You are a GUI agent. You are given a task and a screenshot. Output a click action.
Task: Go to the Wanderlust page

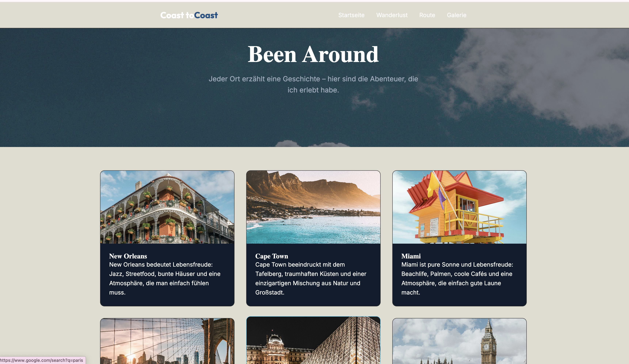point(392,15)
